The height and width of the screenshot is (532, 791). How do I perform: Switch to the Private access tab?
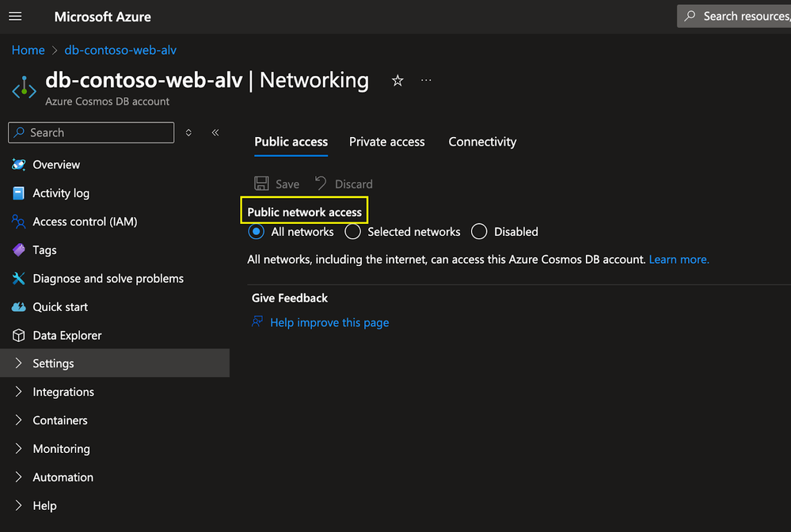click(386, 142)
